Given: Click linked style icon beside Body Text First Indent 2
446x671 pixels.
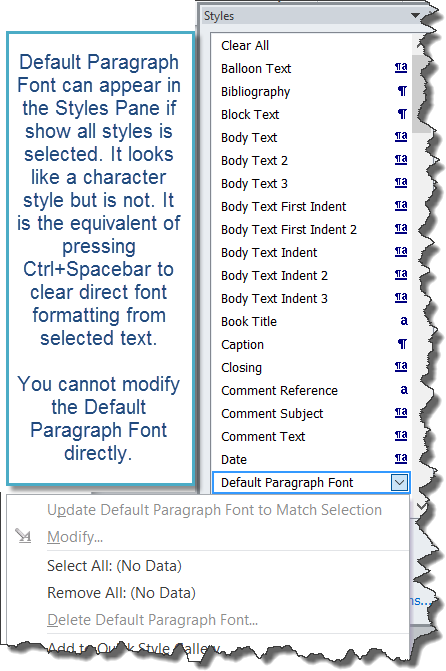Looking at the screenshot, I should 401,229.
